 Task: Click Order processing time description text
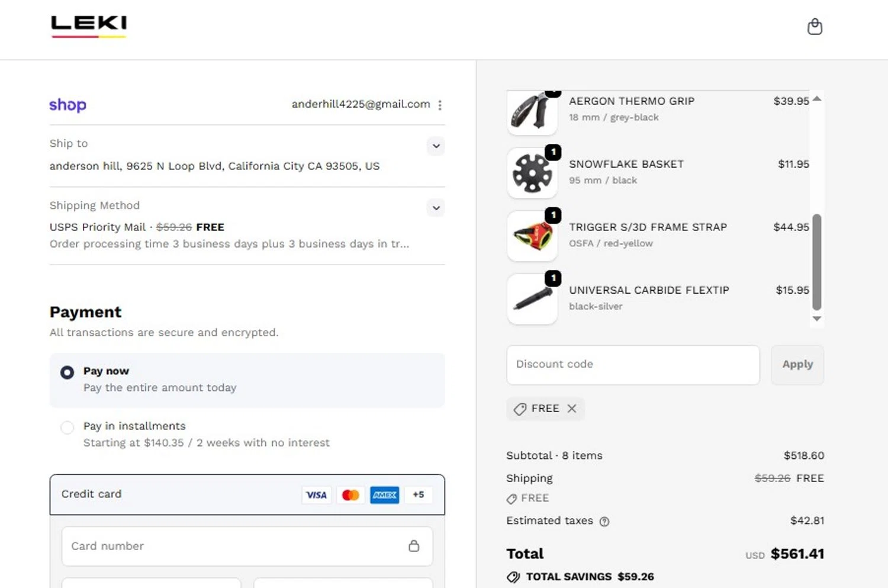click(229, 244)
